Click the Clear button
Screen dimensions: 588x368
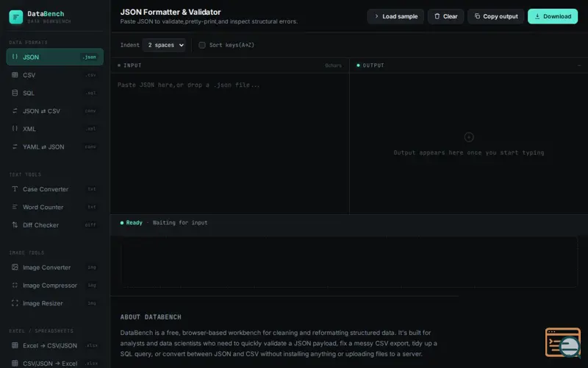pos(445,16)
